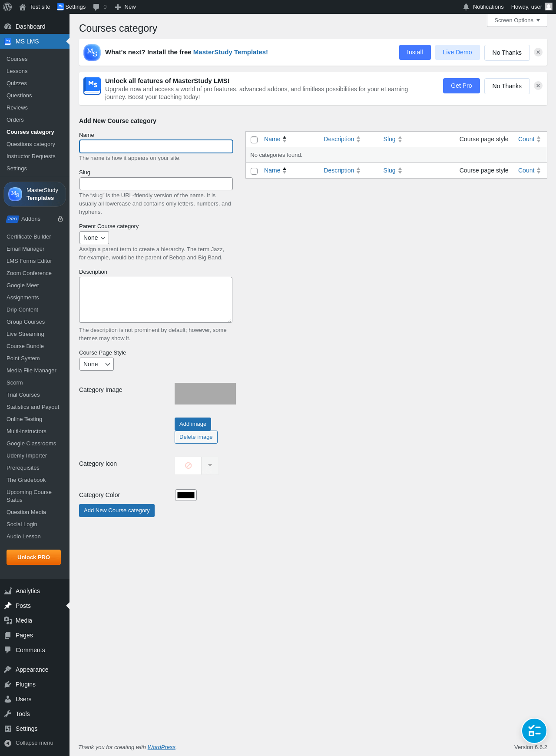556x756 pixels.
Task: Open MS LMS Settings in admin bar
Action: (71, 7)
